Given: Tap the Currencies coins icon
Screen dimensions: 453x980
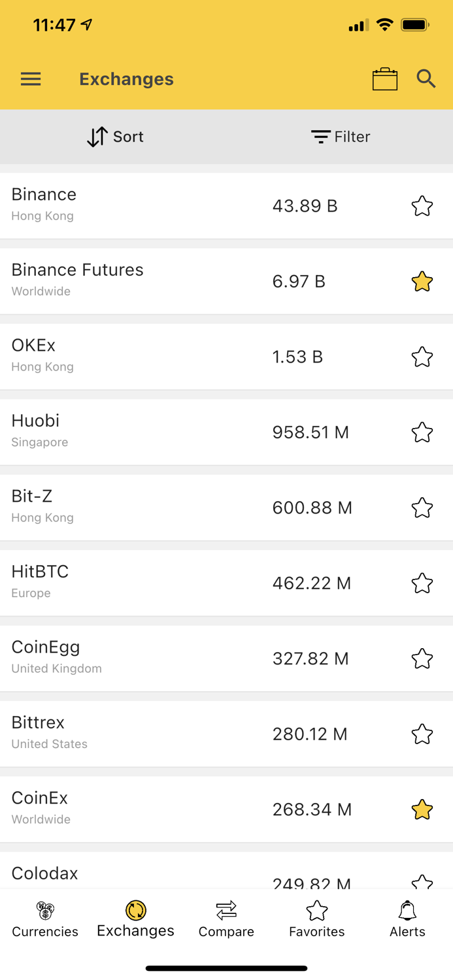Looking at the screenshot, I should [x=44, y=909].
